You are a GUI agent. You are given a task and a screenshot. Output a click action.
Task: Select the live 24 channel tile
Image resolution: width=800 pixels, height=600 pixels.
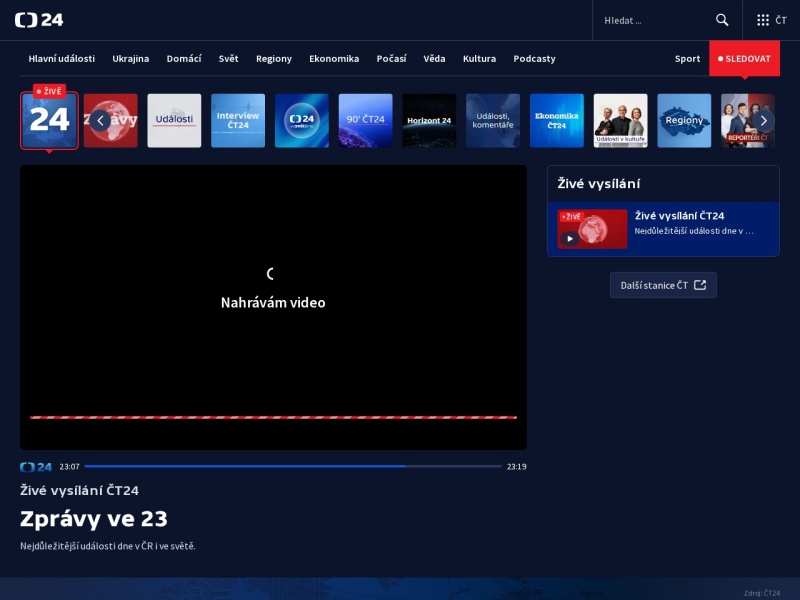point(49,121)
